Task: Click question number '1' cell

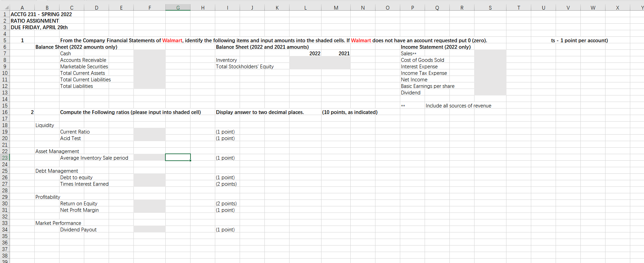Action: pos(22,40)
